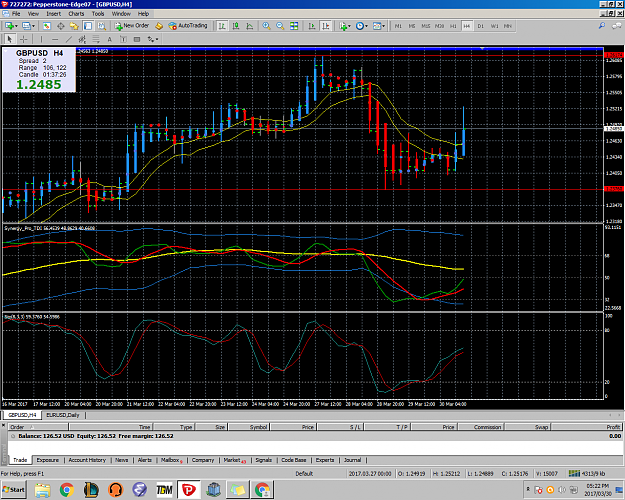Expand the Indicators dropdown arrow
Image resolution: width=625 pixels, height=500 pixels.
[350, 26]
